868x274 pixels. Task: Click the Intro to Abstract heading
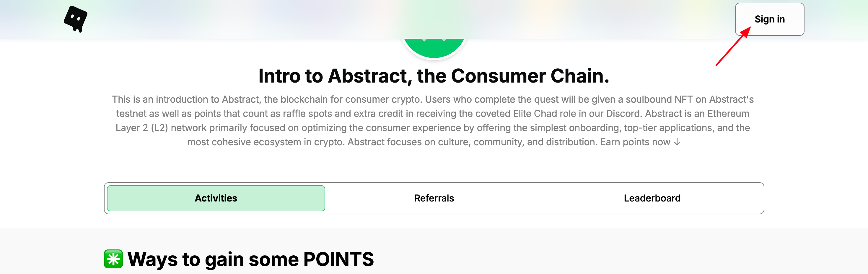[x=434, y=76]
